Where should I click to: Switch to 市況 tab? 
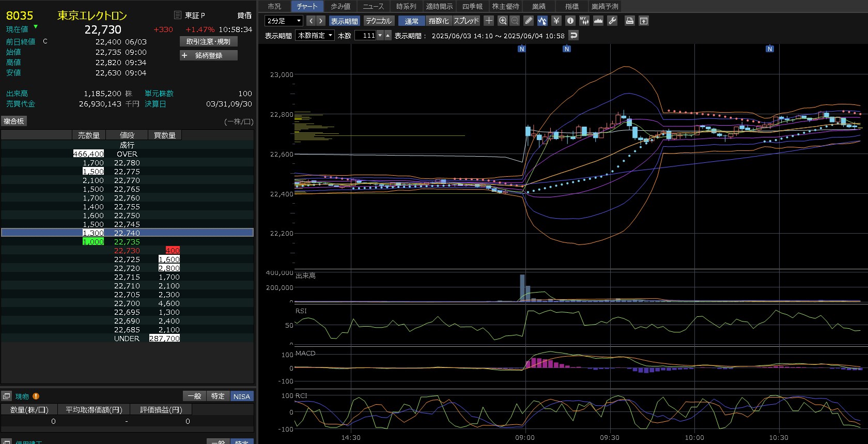click(x=274, y=6)
